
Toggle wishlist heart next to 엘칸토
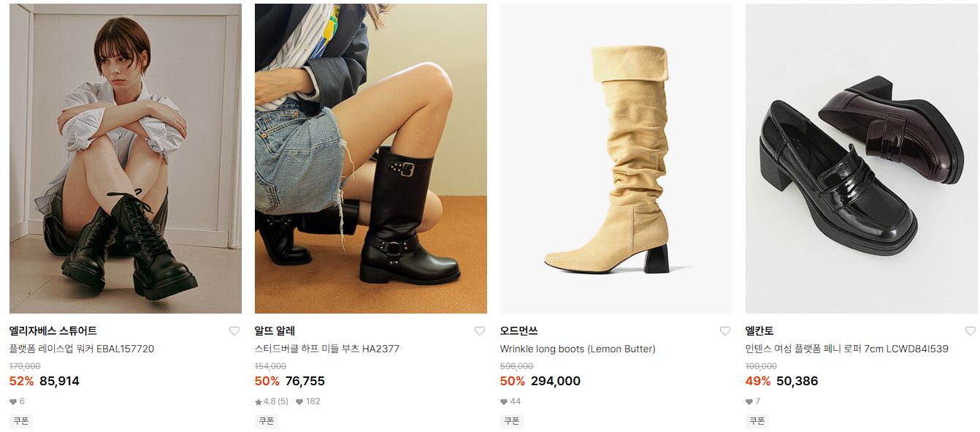coord(971,331)
